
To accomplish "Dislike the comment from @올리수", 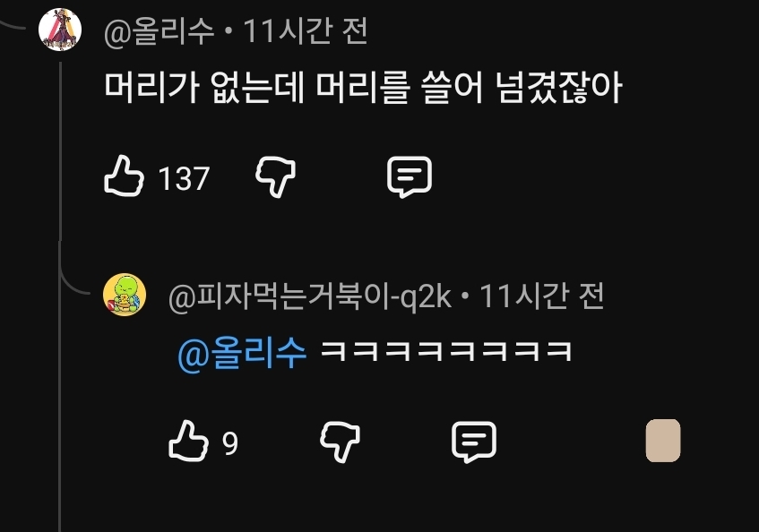I will [275, 177].
